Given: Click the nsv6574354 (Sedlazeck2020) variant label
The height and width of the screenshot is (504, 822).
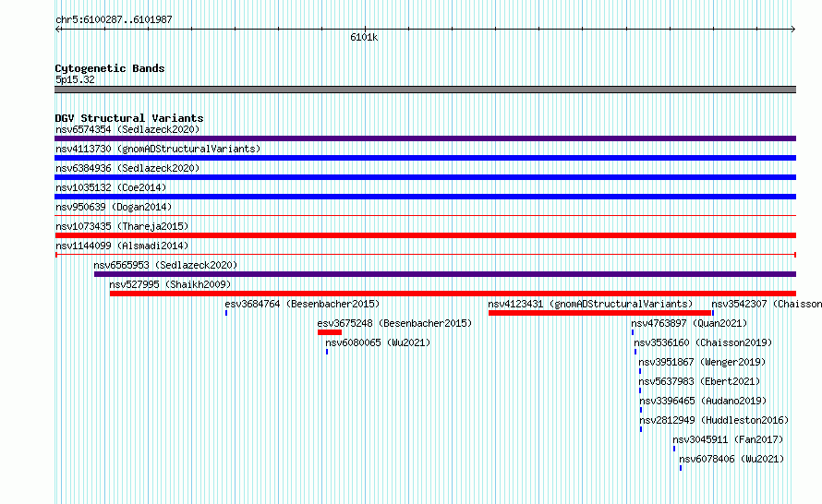Looking at the screenshot, I should [x=127, y=129].
